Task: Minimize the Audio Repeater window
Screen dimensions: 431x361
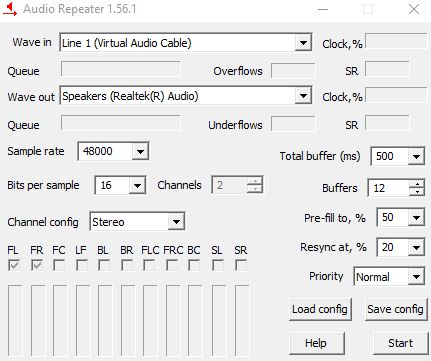Action: tap(323, 9)
